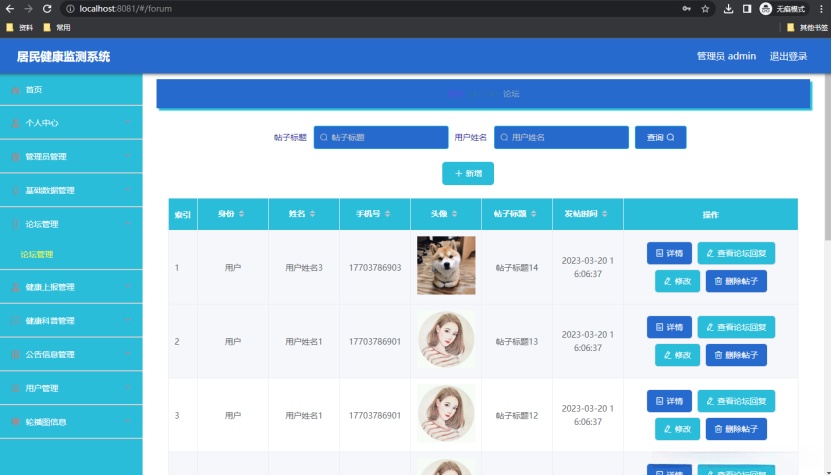Open the saved password key icon
This screenshot has width=832, height=475.
point(687,8)
